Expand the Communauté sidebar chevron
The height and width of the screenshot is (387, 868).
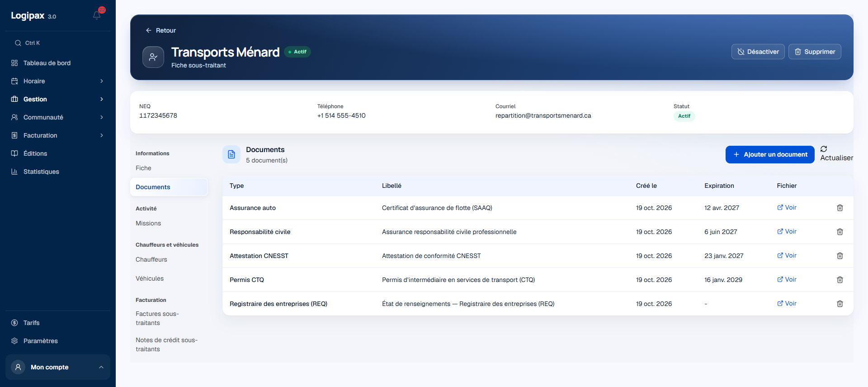[102, 117]
